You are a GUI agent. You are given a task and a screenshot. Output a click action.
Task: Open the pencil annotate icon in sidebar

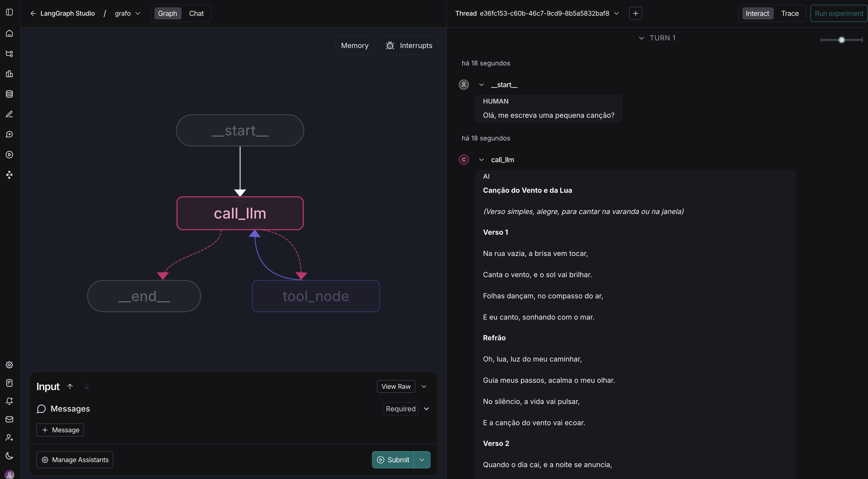pyautogui.click(x=9, y=114)
